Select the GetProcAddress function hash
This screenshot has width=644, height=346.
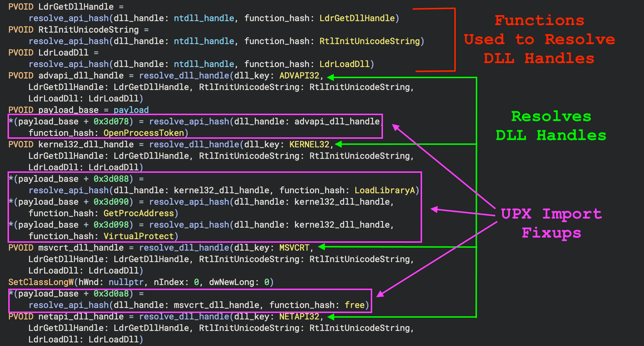coord(138,213)
